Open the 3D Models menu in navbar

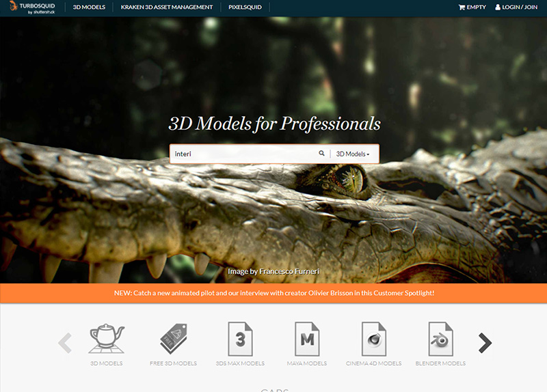click(x=88, y=8)
